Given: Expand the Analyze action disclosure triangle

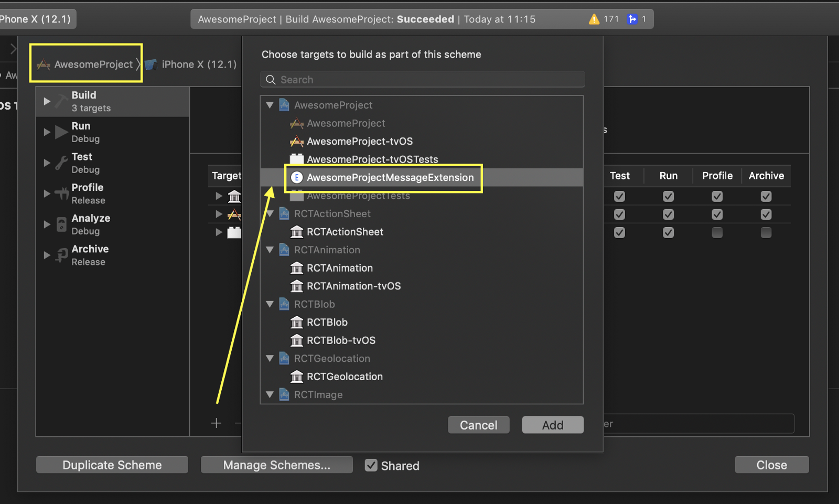Looking at the screenshot, I should point(47,224).
